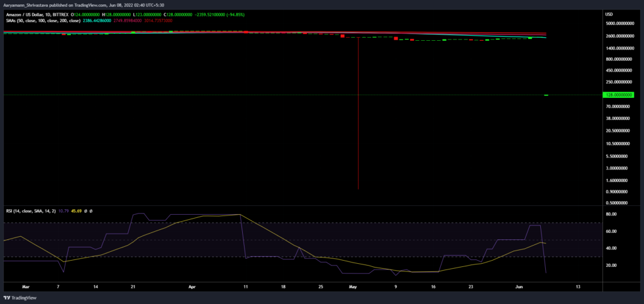Select the long red wick candle in May
644x304 pixels.
(x=358, y=113)
